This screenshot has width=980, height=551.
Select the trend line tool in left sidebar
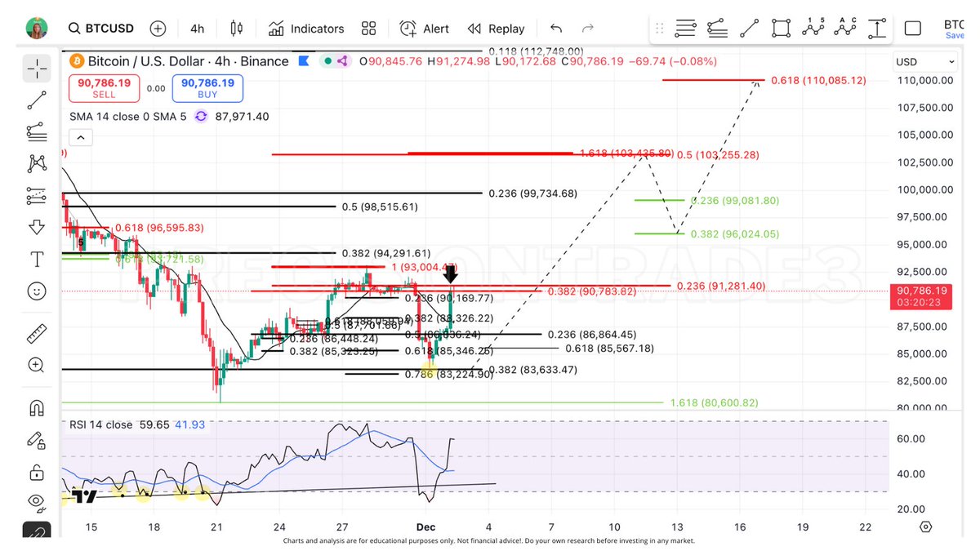tap(37, 100)
